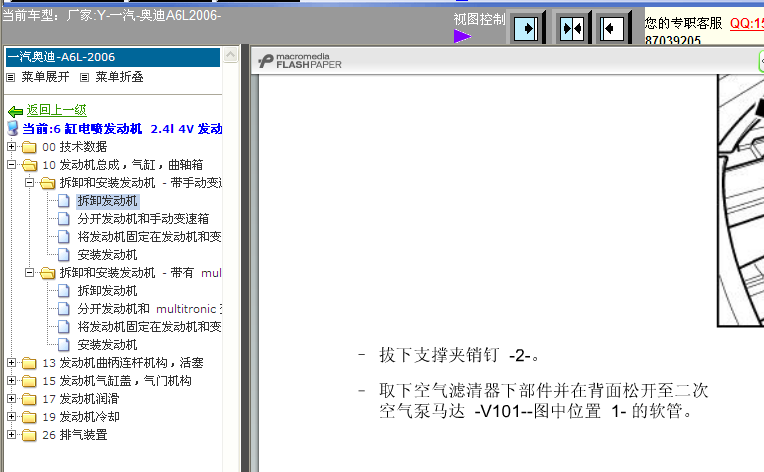Click the 当前:6 缸电喷发动机 2.4l heading
Image resolution: width=764 pixels, height=472 pixels.
pos(122,129)
